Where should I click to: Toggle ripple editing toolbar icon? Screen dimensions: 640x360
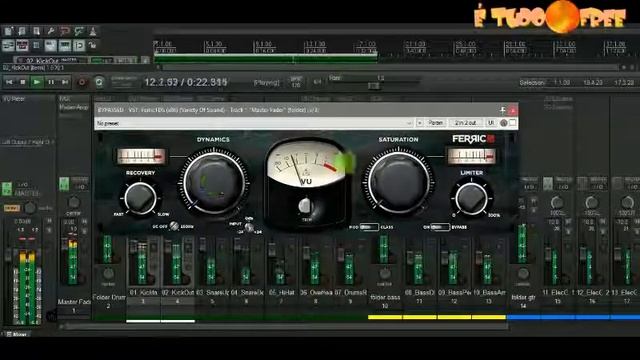pos(36,45)
